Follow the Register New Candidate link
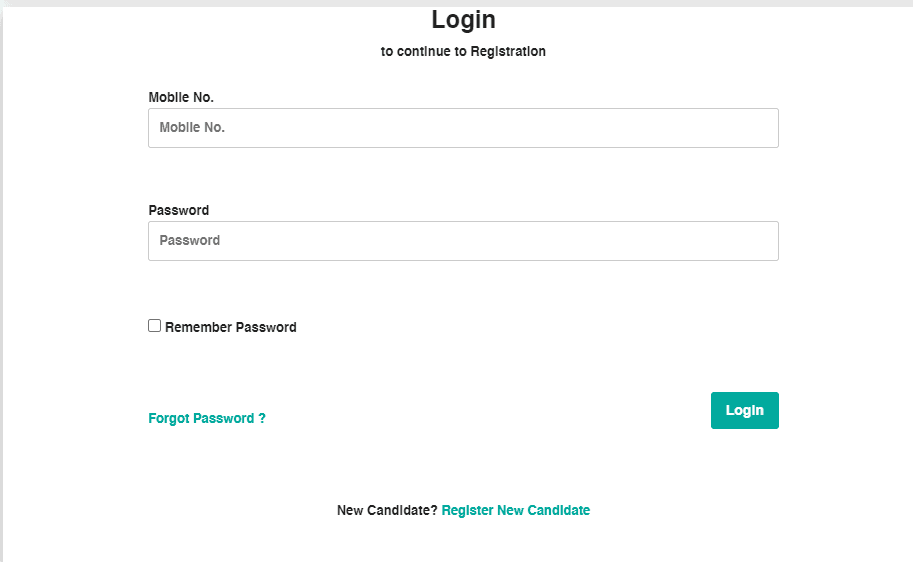Screen dimensions: 913x562 pyautogui.click(x=515, y=510)
